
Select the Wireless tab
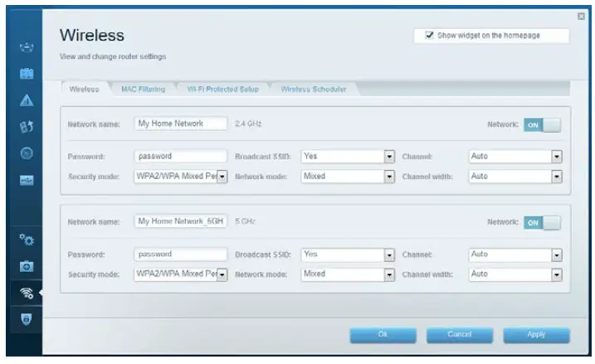(85, 89)
